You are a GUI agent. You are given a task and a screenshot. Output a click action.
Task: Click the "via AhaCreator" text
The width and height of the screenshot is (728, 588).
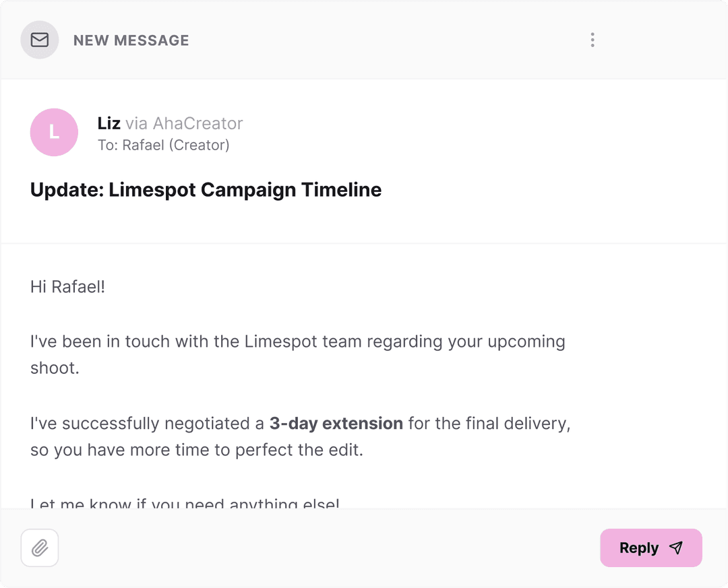tap(184, 123)
